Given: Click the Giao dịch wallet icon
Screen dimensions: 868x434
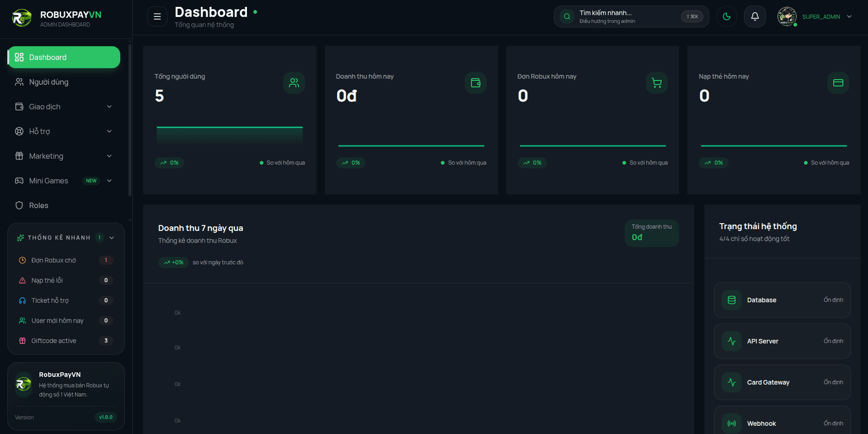Looking at the screenshot, I should click(19, 107).
